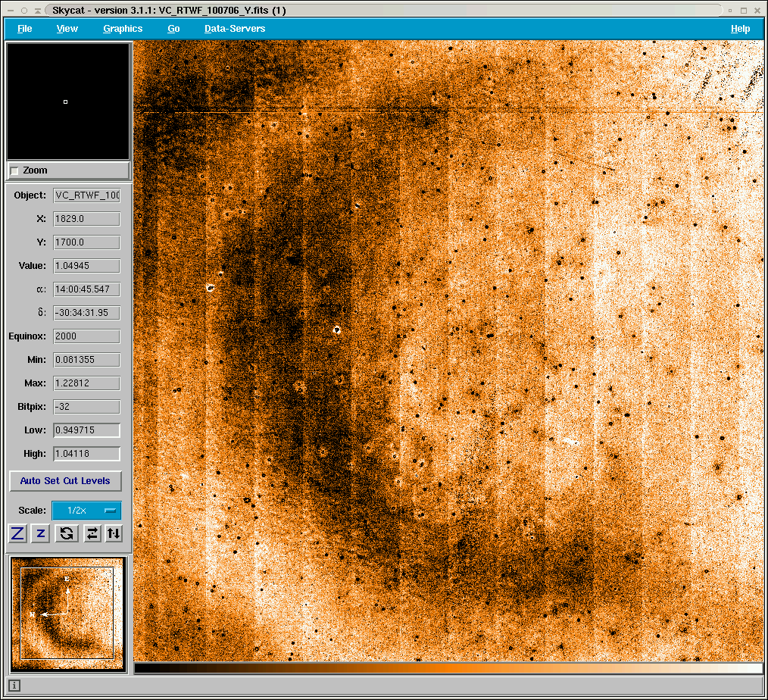Click the pan window thumbnail with compass
This screenshot has height=700, width=768.
click(x=67, y=613)
